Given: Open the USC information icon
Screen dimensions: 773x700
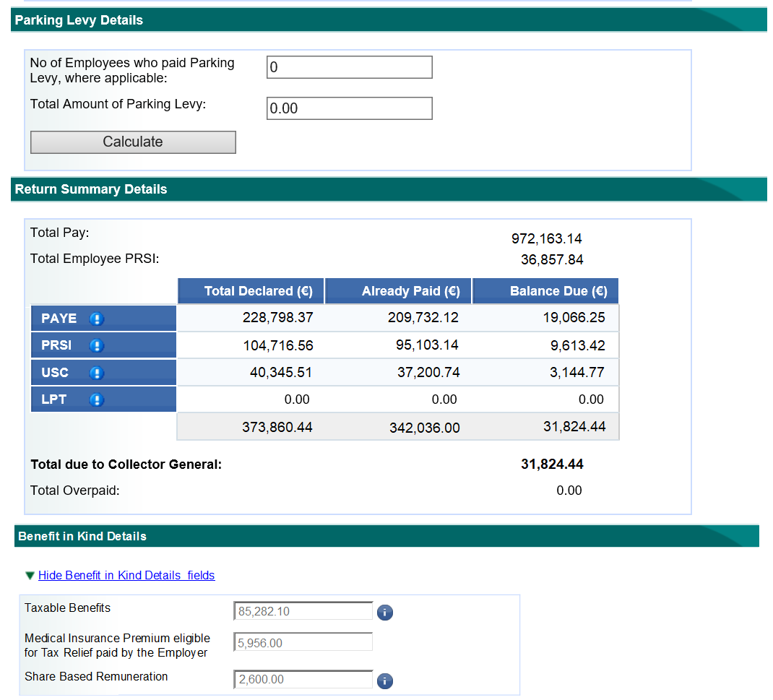Looking at the screenshot, I should pyautogui.click(x=97, y=373).
